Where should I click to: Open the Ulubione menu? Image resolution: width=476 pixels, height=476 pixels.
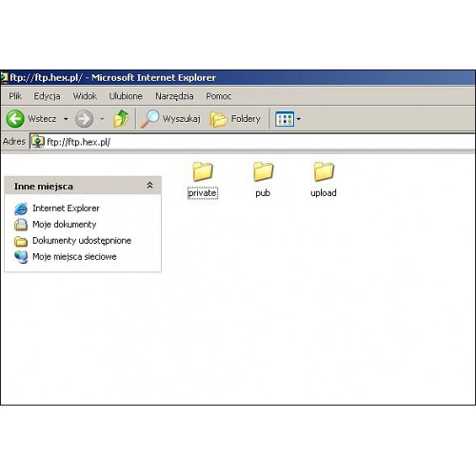click(x=126, y=96)
